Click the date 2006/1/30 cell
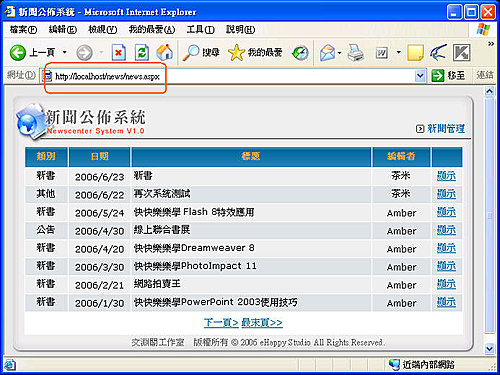 coord(100,303)
